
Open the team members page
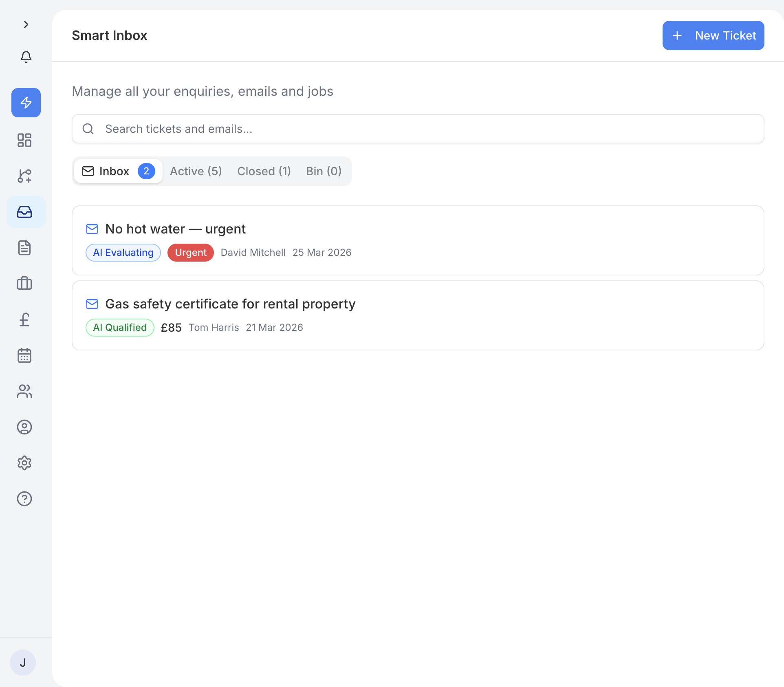click(x=24, y=391)
